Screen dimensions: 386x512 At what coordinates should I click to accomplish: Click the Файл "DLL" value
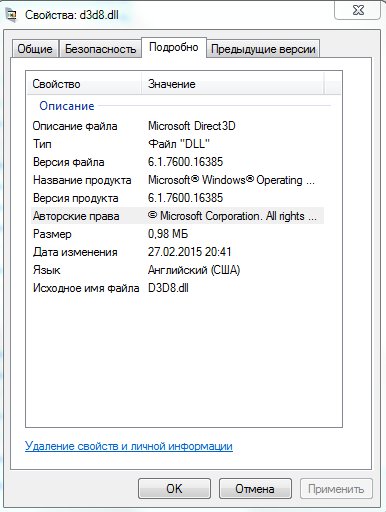(179, 144)
